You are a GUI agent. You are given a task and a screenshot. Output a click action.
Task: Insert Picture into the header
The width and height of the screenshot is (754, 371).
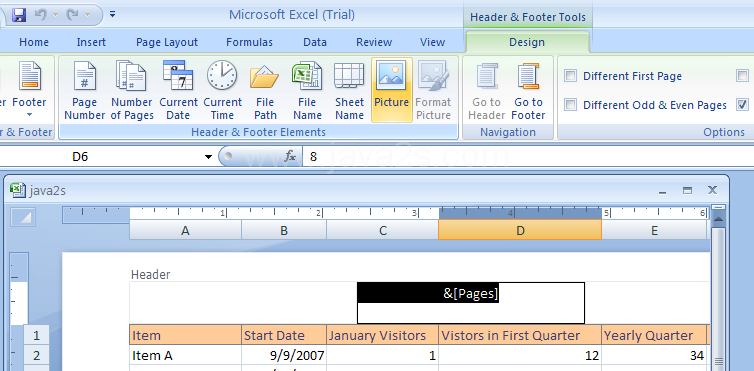391,90
